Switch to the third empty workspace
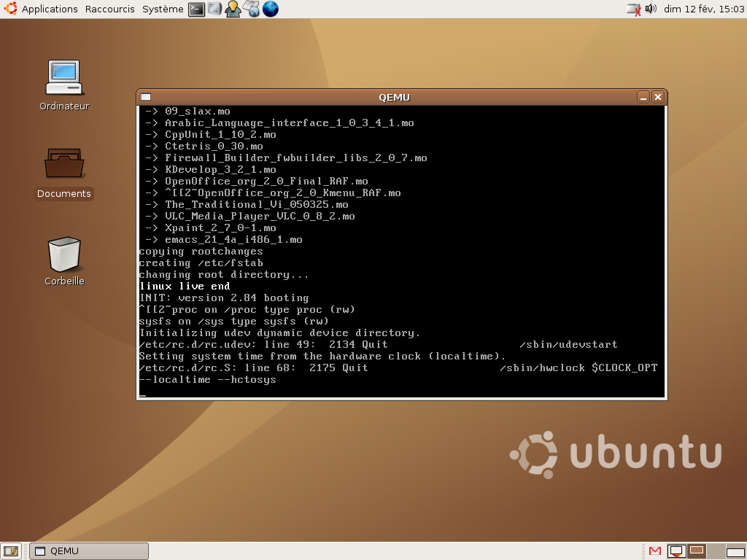The width and height of the screenshot is (747, 560). (x=716, y=551)
